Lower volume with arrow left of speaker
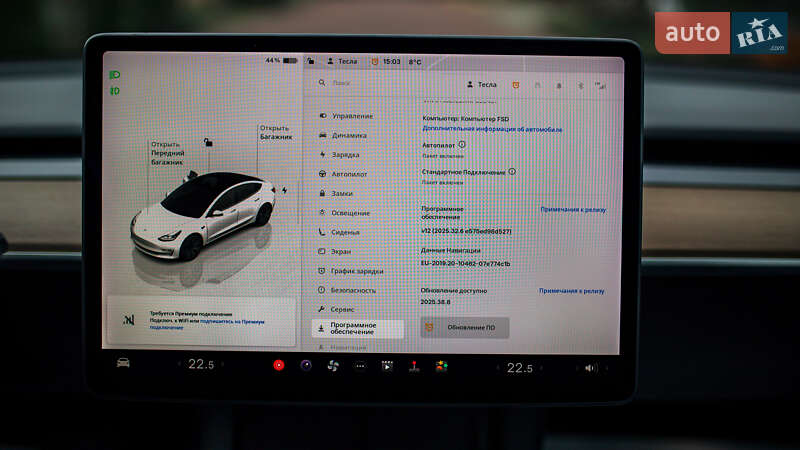The image size is (800, 450). coord(578,368)
